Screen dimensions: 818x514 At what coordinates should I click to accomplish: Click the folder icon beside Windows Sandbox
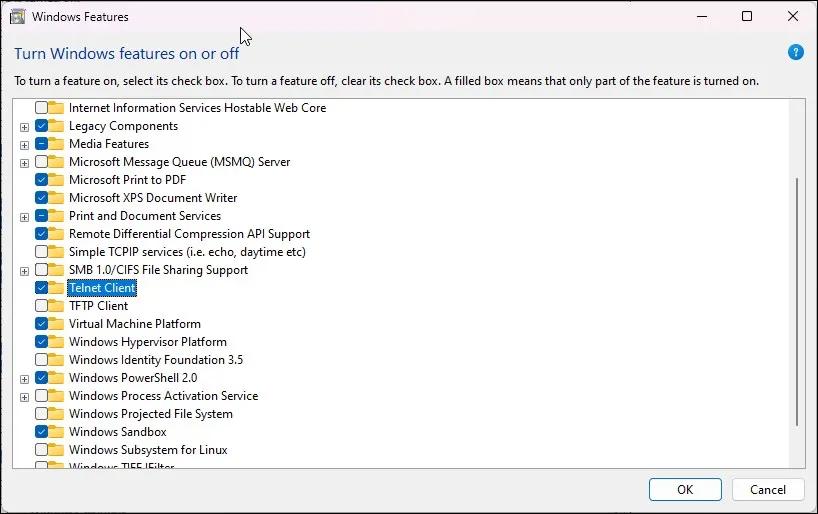[x=56, y=432]
